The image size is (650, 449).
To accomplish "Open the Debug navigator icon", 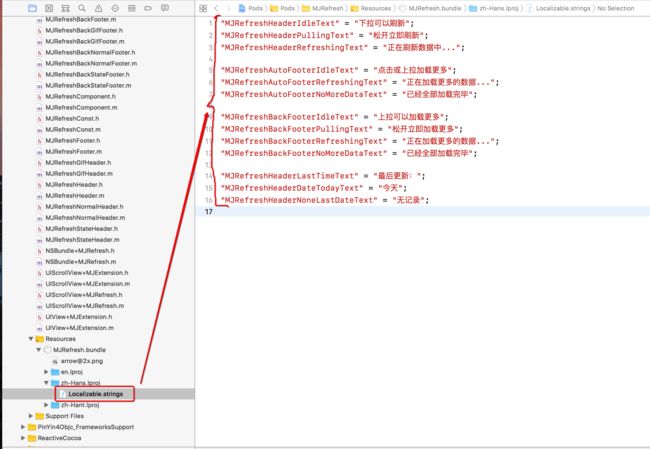I will (x=132, y=8).
